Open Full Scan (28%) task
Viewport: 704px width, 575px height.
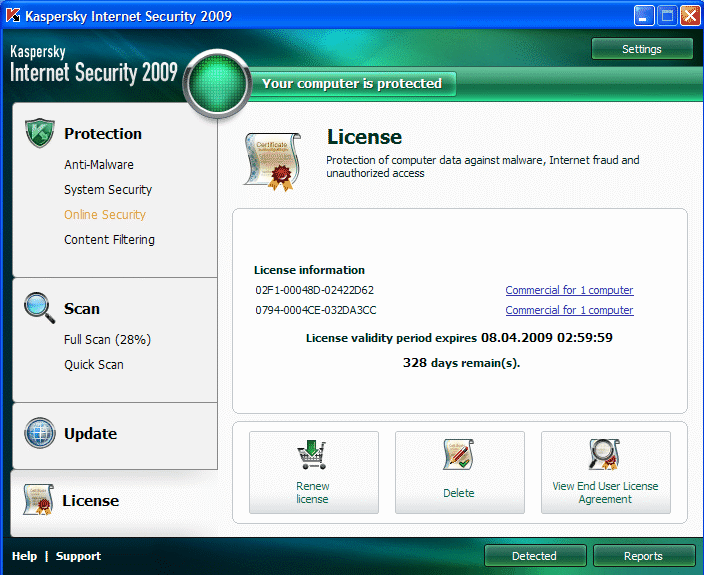(x=108, y=339)
